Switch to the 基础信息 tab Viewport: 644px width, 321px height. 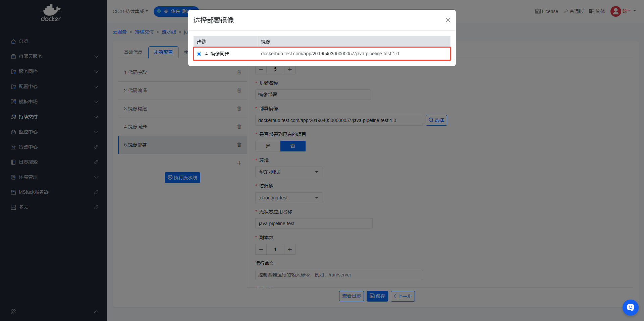133,52
